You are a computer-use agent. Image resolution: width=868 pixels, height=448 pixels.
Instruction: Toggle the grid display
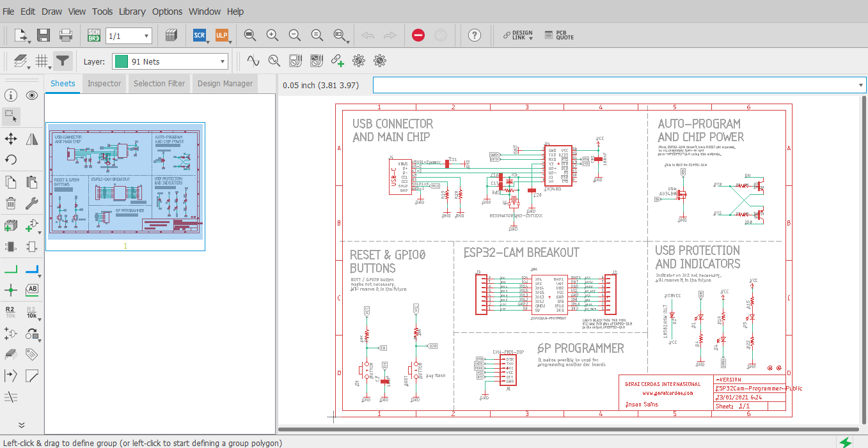pyautogui.click(x=40, y=60)
